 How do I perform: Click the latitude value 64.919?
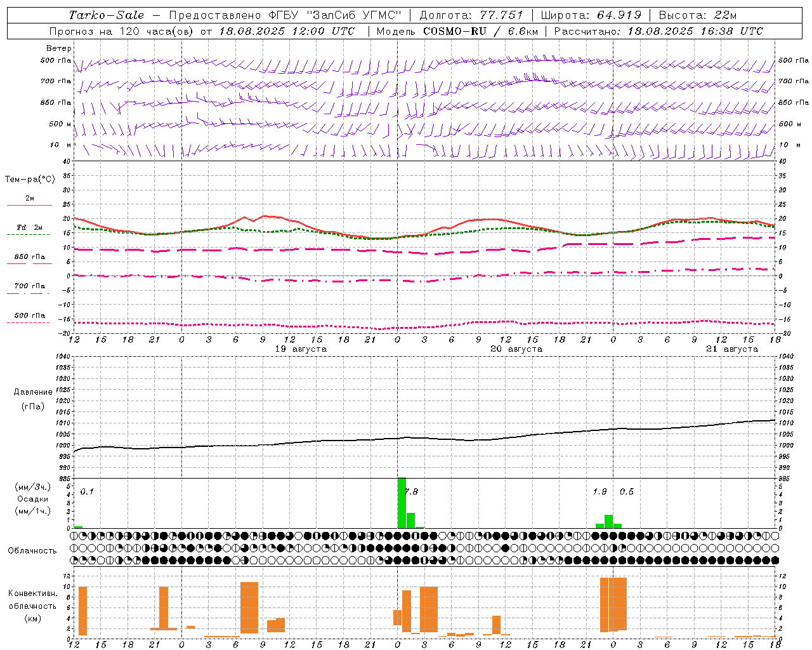619,15
